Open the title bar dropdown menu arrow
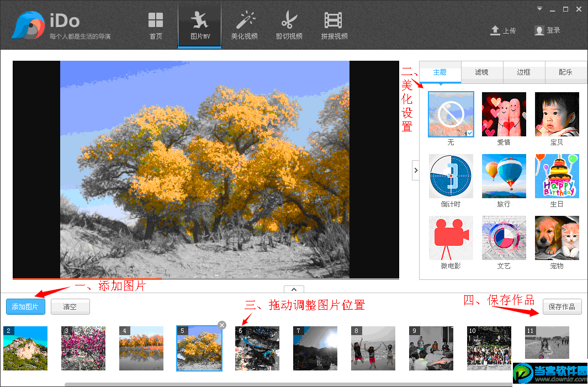This screenshot has height=387, width=588. pyautogui.click(x=539, y=9)
